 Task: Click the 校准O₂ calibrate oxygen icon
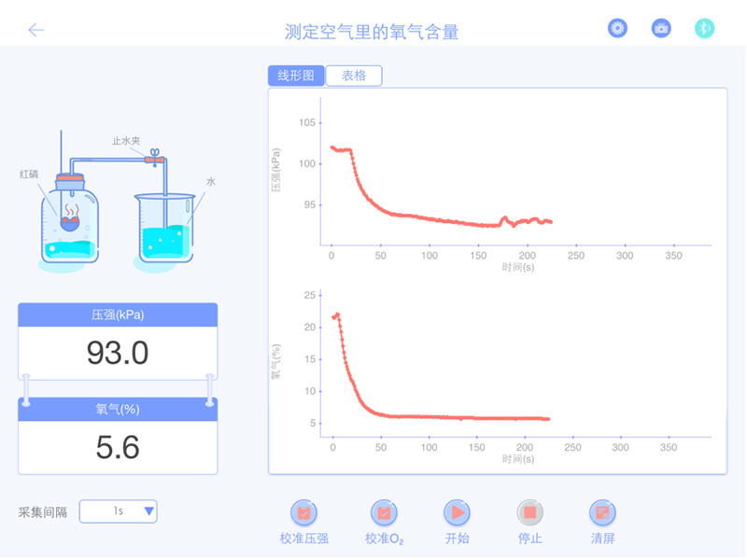click(x=384, y=512)
